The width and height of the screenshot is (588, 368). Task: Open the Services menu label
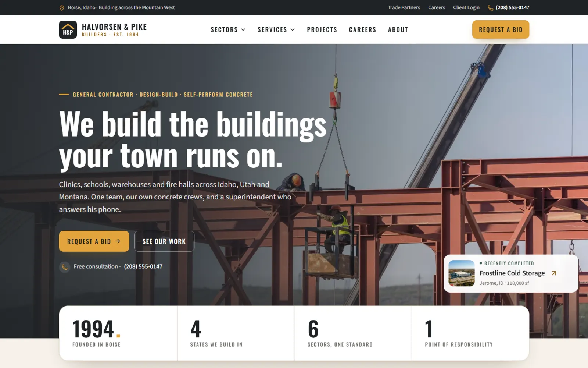point(272,30)
